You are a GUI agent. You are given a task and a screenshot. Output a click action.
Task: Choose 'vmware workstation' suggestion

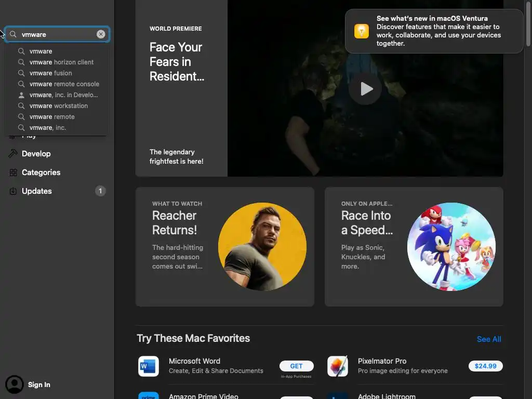pyautogui.click(x=58, y=106)
